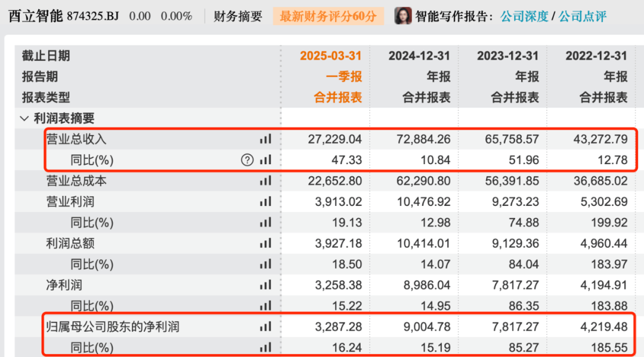Click the 2022-12-31 date column header
Screen dimensions: 644x357
596,56
